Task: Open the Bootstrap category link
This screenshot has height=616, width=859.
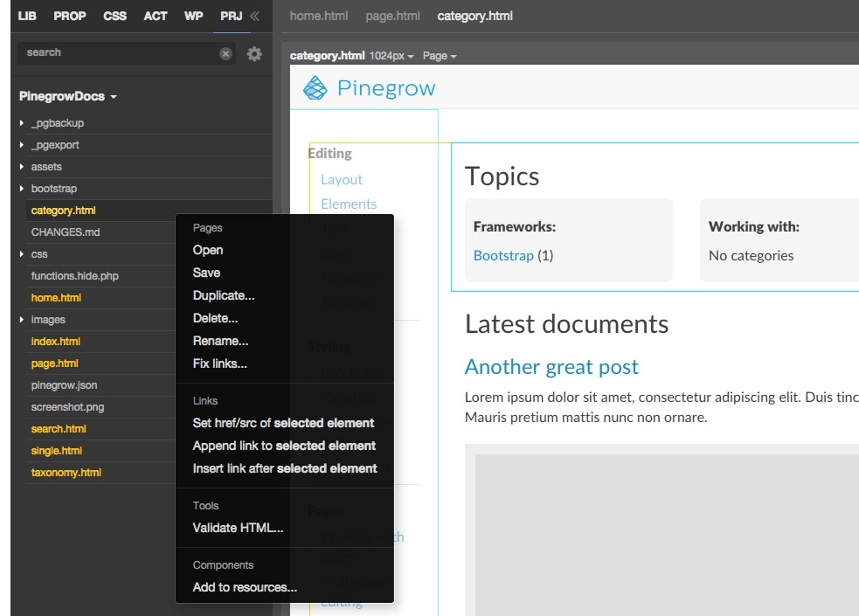Action: coord(503,256)
